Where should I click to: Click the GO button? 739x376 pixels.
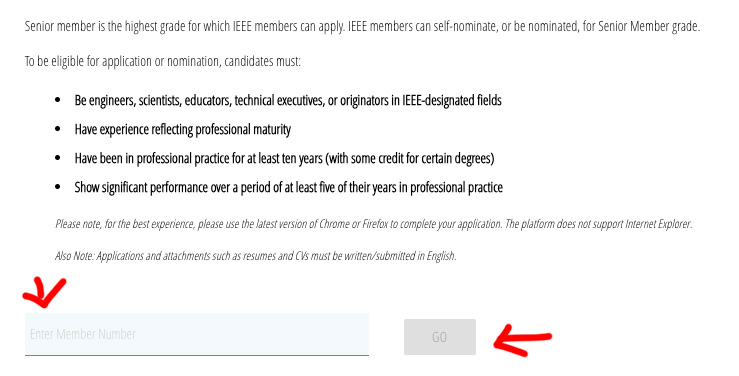[440, 337]
